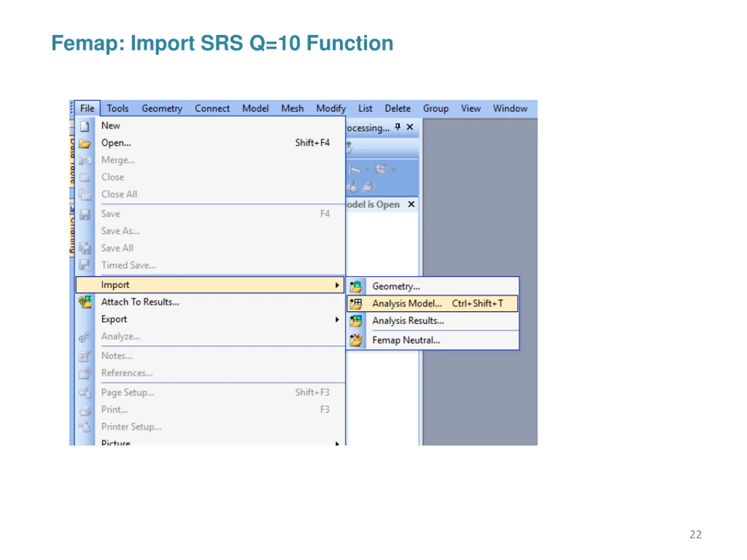Choose New from the File menu
Screen dimensions: 747x560
coord(210,126)
